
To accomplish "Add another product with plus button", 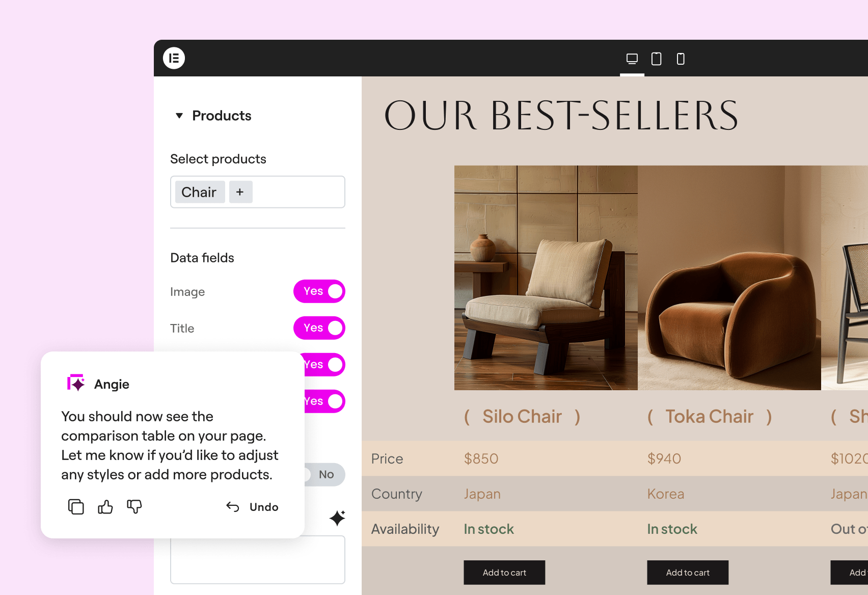I will point(240,192).
